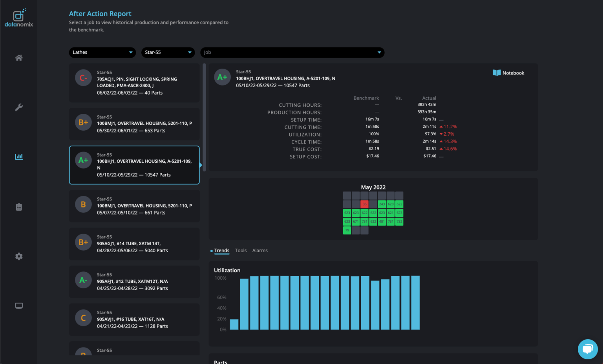Select the monitor icon in the sidebar
Image resolution: width=603 pixels, height=364 pixels.
18,306
